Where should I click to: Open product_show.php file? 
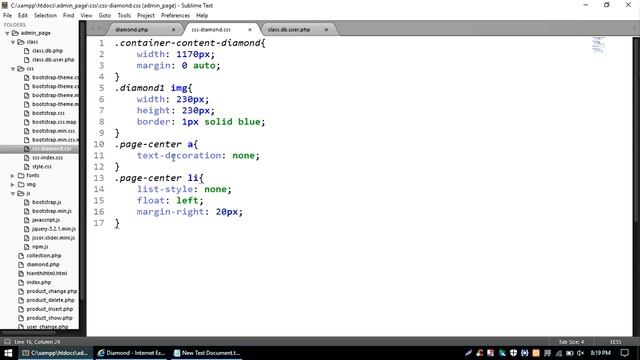coord(49,318)
